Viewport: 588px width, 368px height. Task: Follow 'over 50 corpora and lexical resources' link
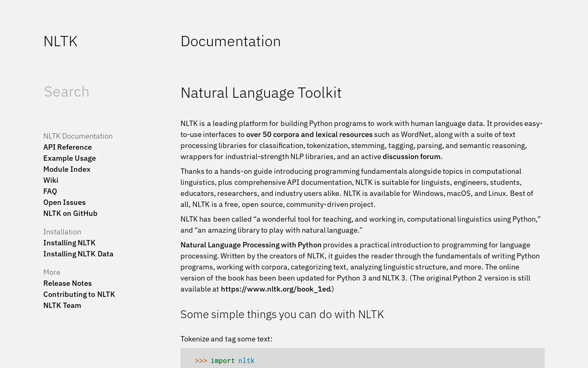point(310,135)
